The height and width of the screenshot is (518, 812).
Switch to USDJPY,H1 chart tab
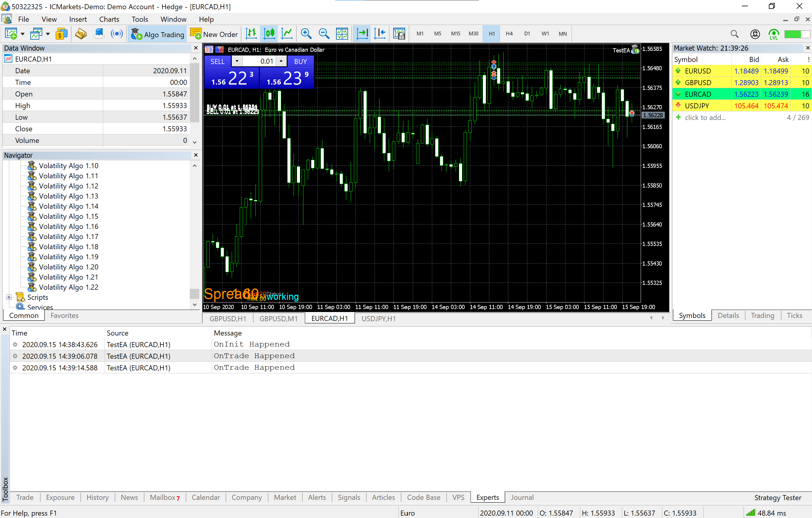(379, 319)
